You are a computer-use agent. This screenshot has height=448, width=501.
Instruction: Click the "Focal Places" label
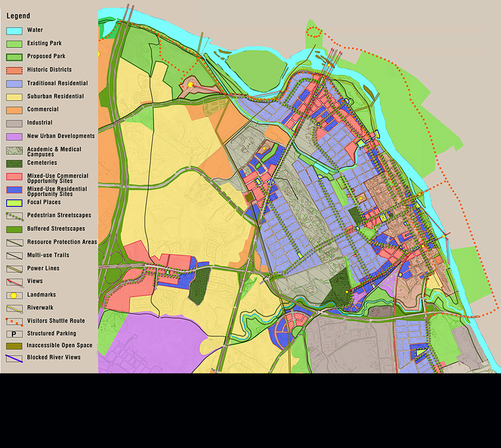[x=44, y=202]
